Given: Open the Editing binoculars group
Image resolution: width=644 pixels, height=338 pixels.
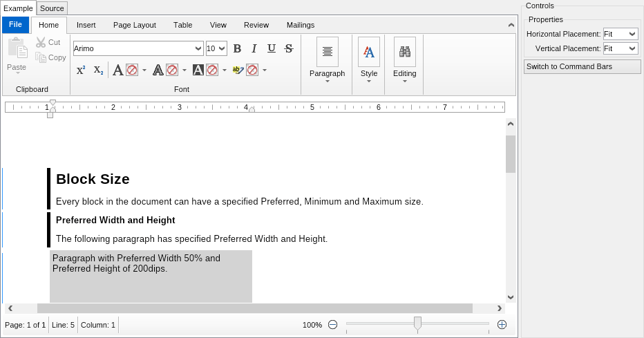Looking at the screenshot, I should [405, 52].
